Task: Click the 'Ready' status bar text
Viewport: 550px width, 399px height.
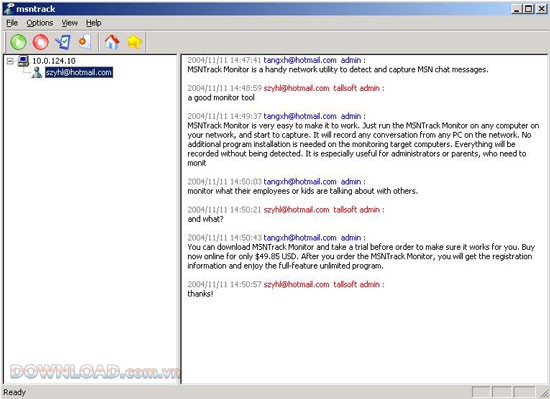Action: (15, 392)
